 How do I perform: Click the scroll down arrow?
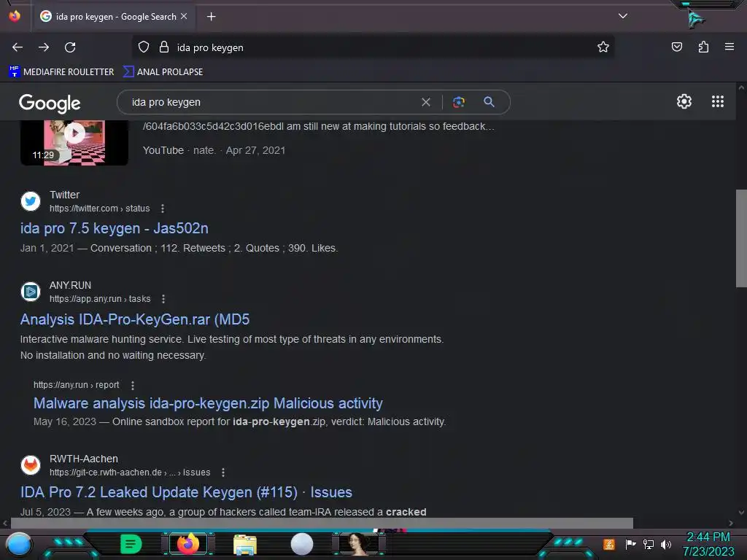pyautogui.click(x=741, y=513)
